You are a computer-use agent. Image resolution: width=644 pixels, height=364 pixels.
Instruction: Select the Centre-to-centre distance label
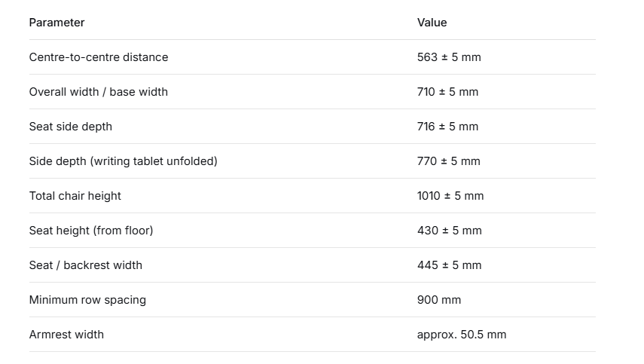[99, 57]
